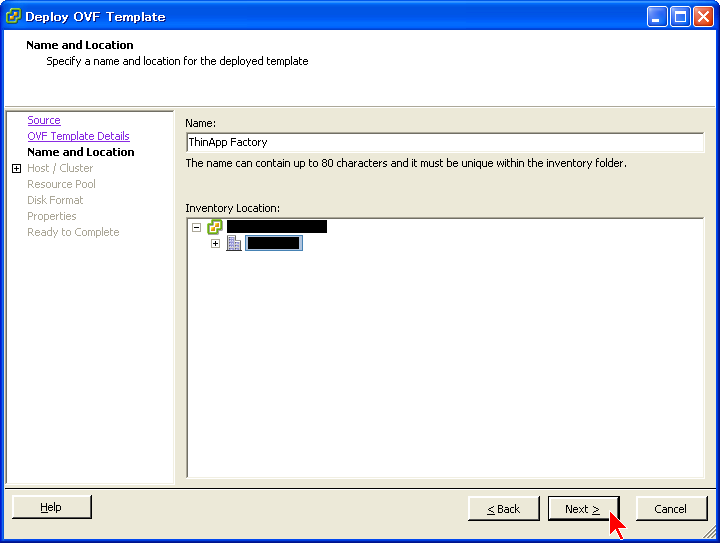Cancel the OVF deployment wizard
The width and height of the screenshot is (720, 543).
coord(671,509)
